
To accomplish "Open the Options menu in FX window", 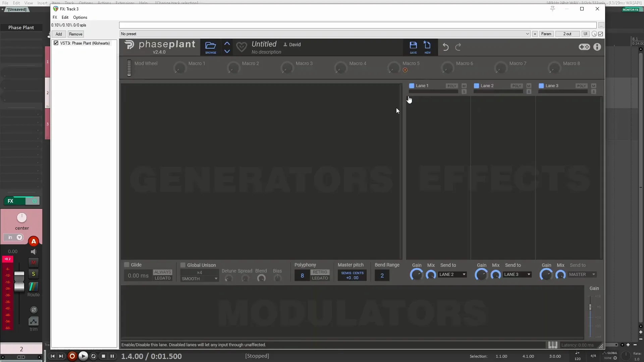I will [x=80, y=17].
